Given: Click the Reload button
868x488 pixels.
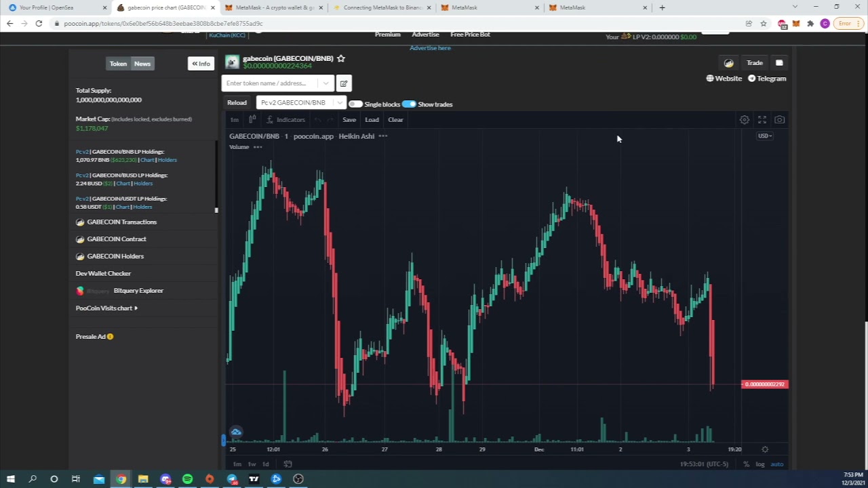Looking at the screenshot, I should pos(237,103).
